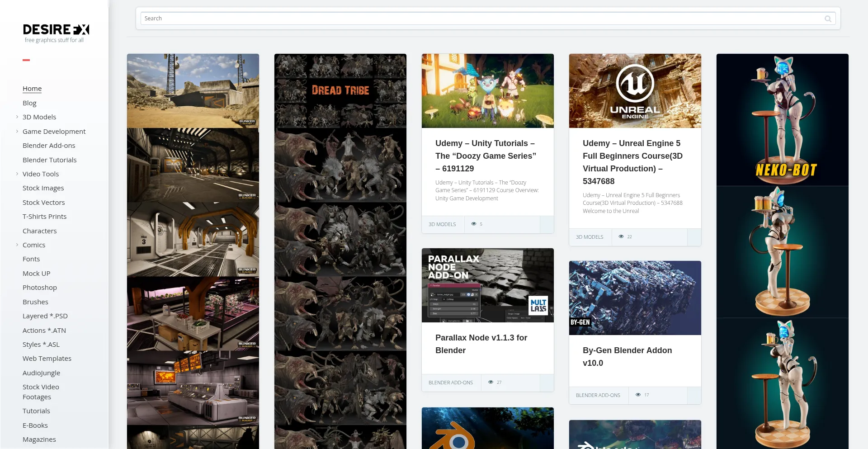Open the Unity Doozy game thumbnail
This screenshot has height=449, width=868.
(x=488, y=91)
